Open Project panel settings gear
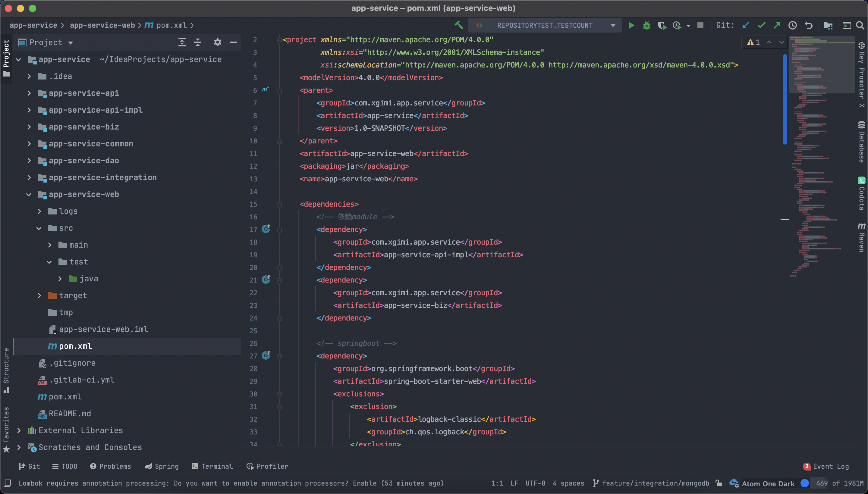The width and height of the screenshot is (868, 494). click(217, 42)
